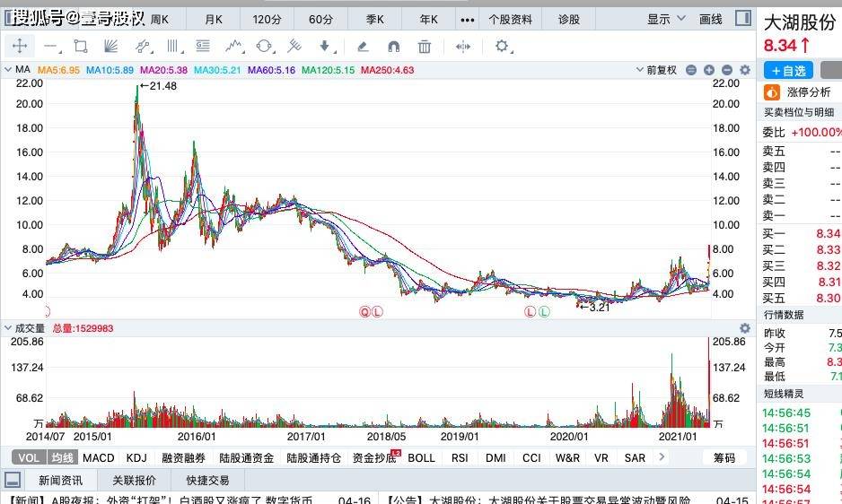Open volume panel settings gear
The image size is (842, 504).
(x=745, y=328)
